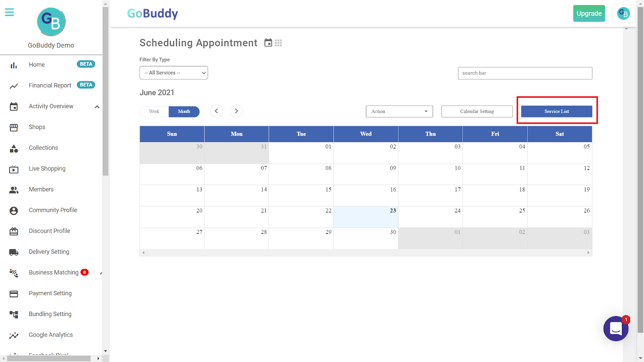Screen dimensions: 644x362
Task: Click the Financial Report trend icon
Action: (x=14, y=86)
